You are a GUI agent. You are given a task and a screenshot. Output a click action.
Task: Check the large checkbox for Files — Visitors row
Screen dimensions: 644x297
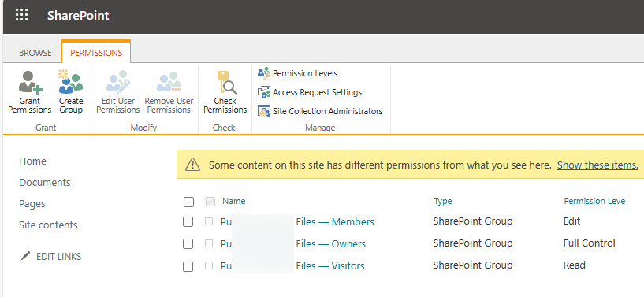pos(188,266)
